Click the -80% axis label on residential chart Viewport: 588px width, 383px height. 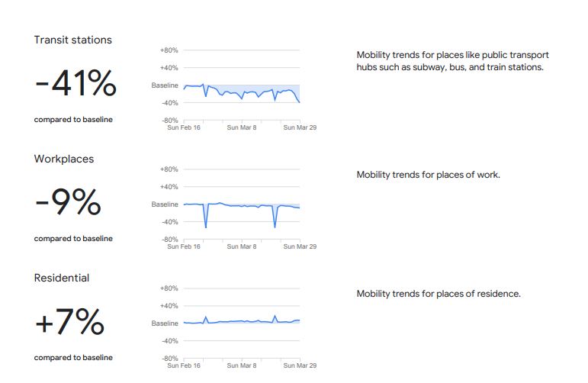[x=169, y=358]
